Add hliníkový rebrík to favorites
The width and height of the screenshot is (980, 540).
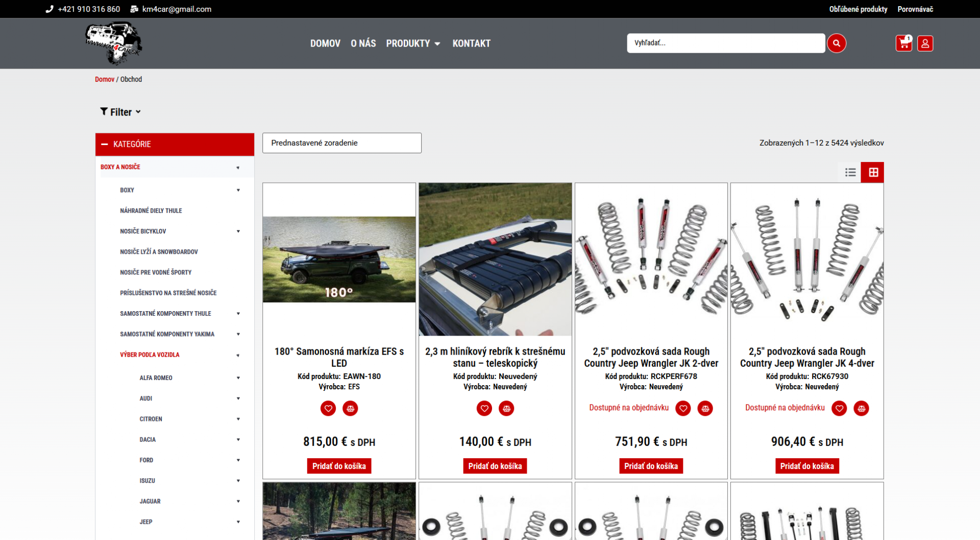pyautogui.click(x=484, y=409)
